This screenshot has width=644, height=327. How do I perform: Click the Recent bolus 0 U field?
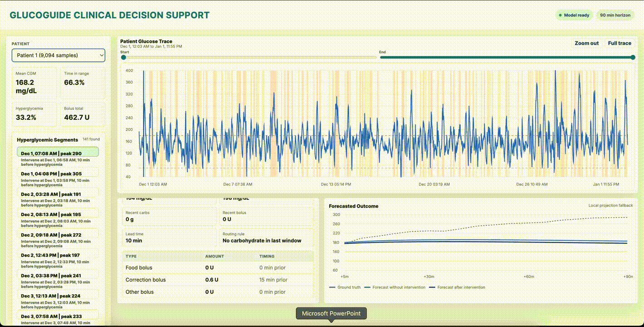[267, 216]
